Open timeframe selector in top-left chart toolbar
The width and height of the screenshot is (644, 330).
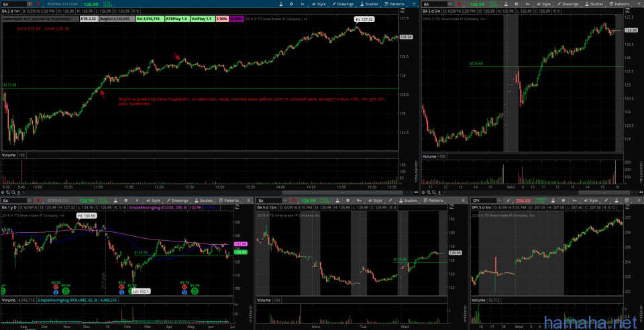303,4
